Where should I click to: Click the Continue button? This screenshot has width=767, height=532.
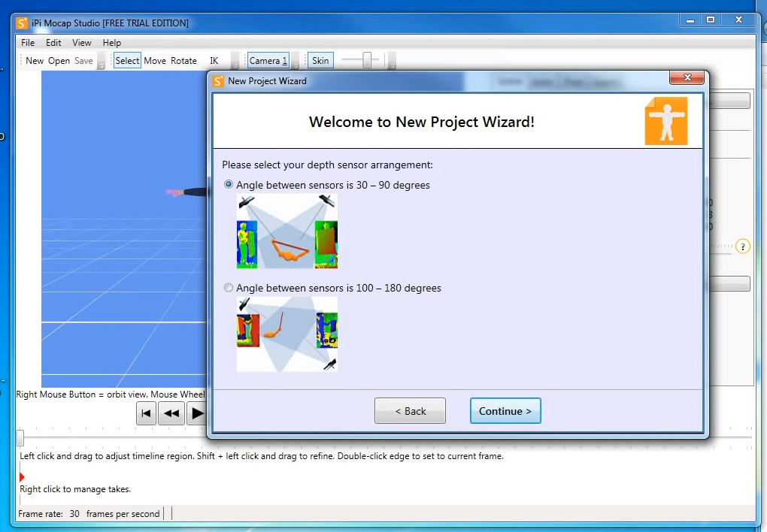(505, 411)
